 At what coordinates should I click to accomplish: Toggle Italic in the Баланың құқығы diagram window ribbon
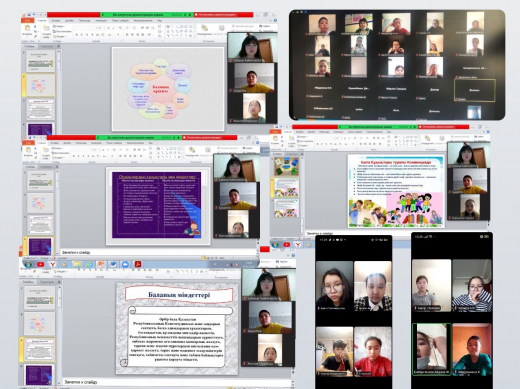click(82, 34)
